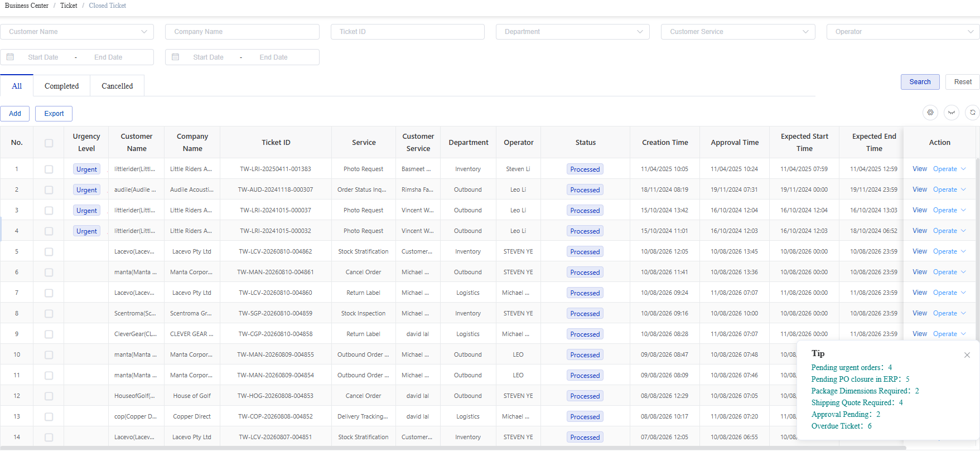Expand Operate menu for row 1

point(949,169)
